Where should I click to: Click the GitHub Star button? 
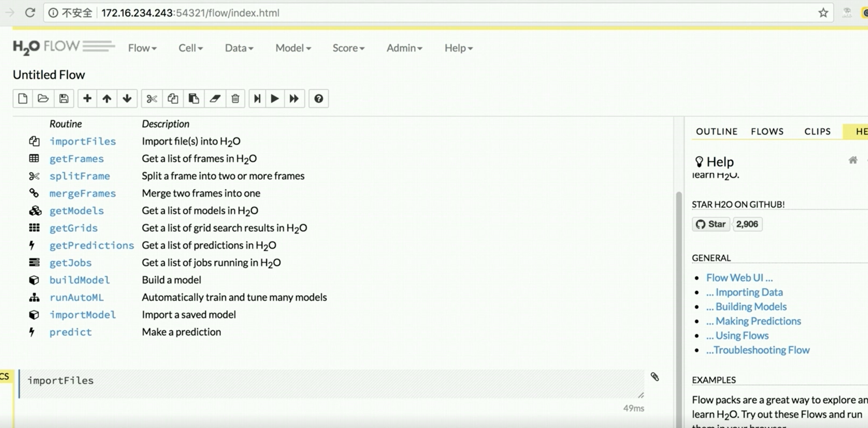tap(711, 224)
